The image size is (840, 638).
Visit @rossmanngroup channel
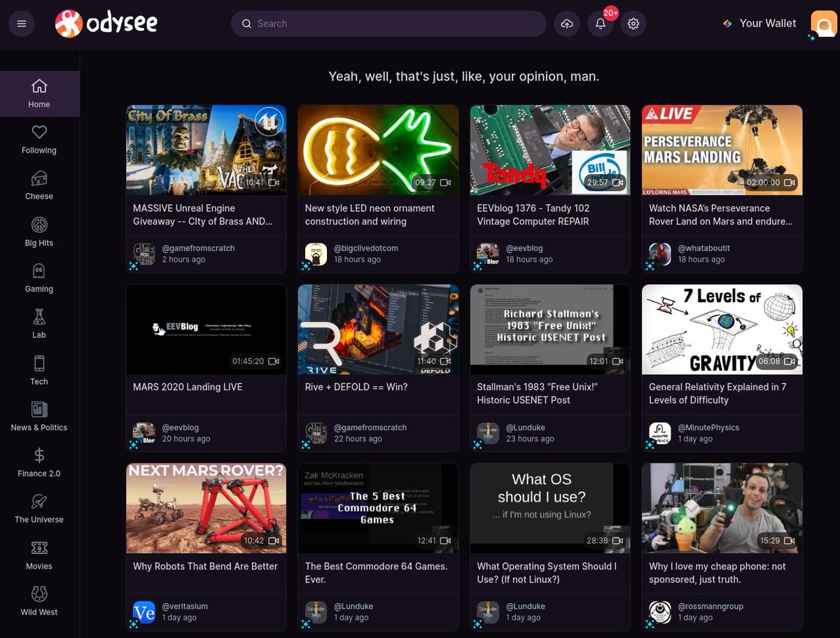coord(710,607)
